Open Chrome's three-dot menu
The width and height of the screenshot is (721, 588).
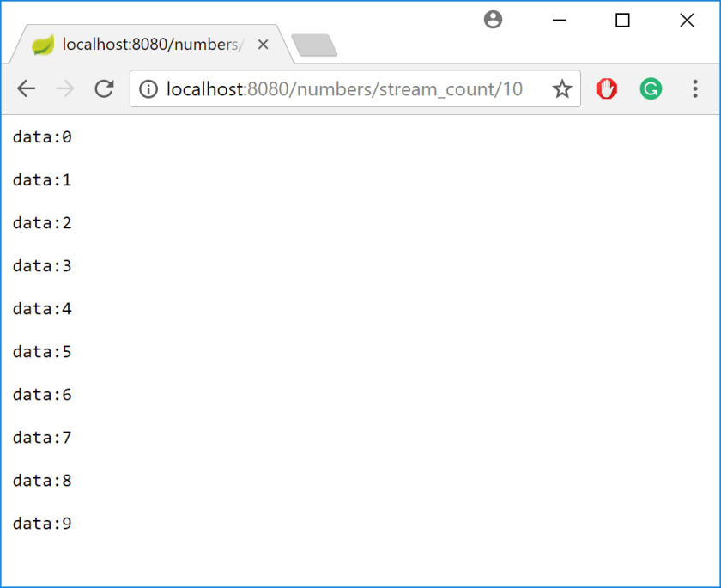click(x=695, y=88)
